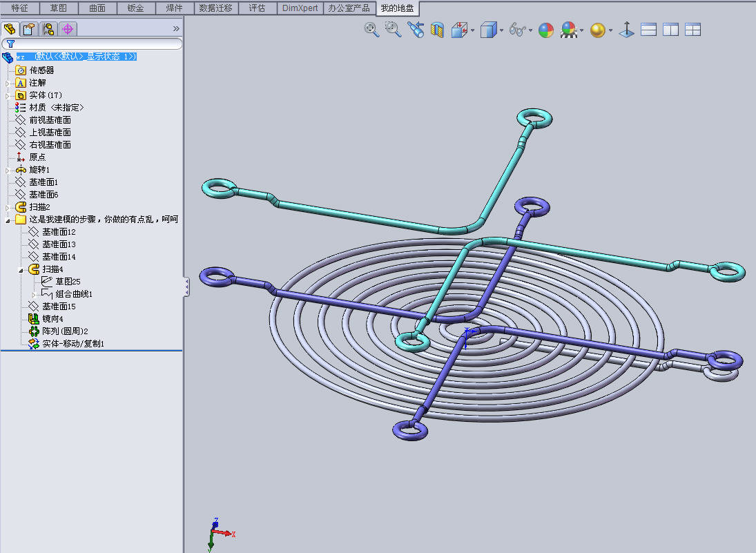756x553 pixels.
Task: Click the Hide/Show Items glasses icon
Action: (x=518, y=30)
